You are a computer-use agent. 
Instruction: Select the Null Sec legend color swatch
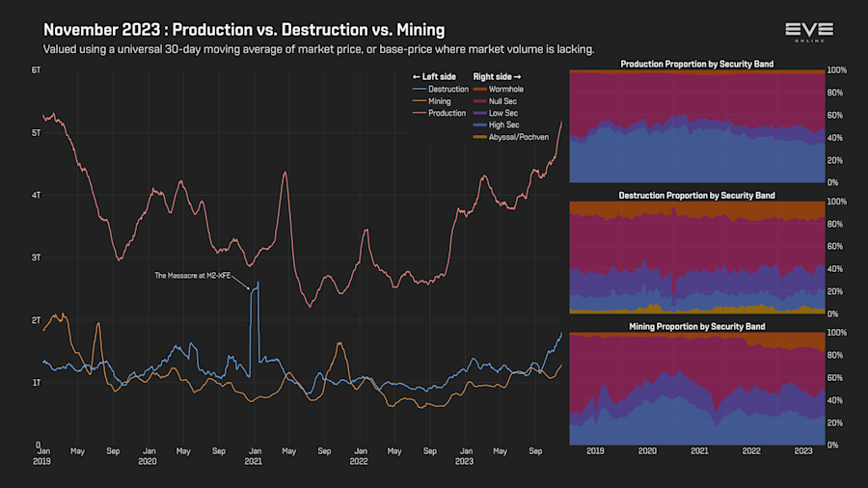tap(480, 101)
